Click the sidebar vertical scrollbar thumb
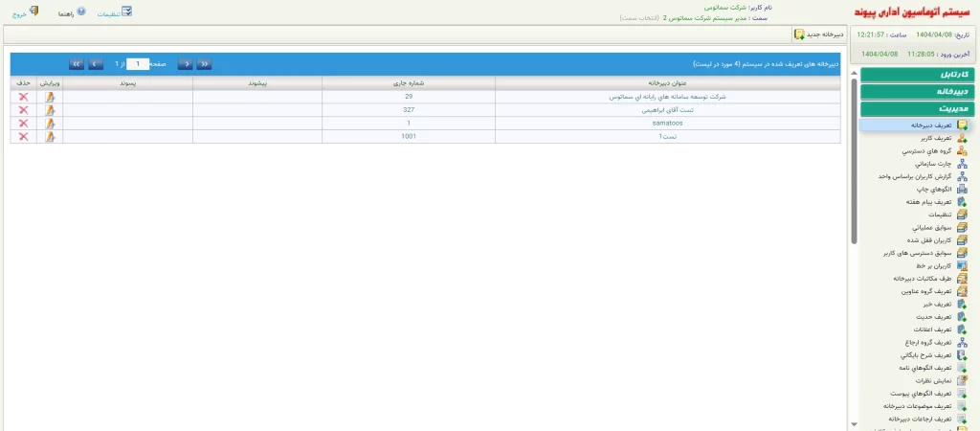 click(854, 161)
